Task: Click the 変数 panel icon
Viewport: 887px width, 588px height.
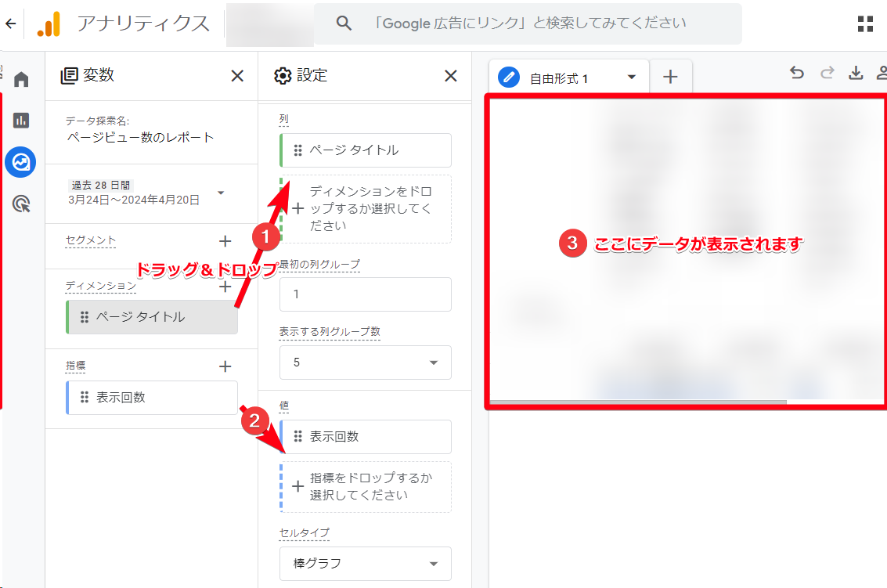Action: tap(69, 76)
